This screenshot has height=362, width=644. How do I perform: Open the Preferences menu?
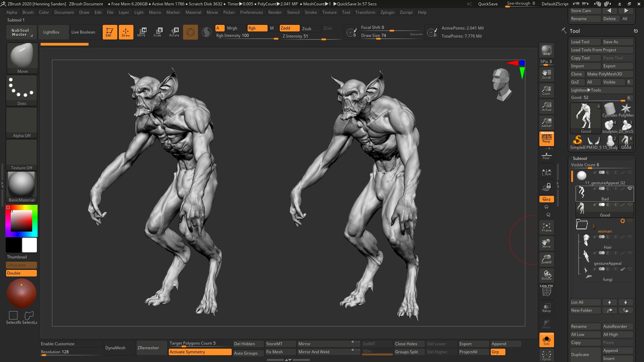point(252,12)
